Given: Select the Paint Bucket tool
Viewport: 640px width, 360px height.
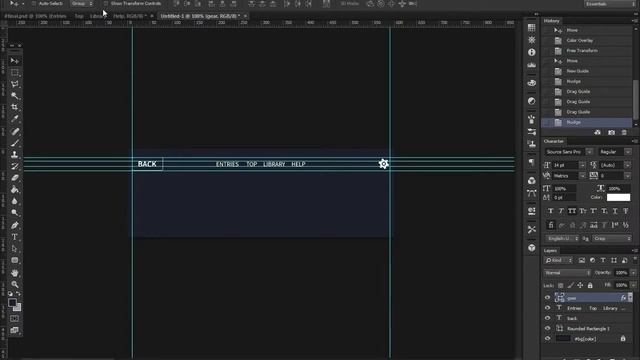Looking at the screenshot, I should [x=15, y=189].
